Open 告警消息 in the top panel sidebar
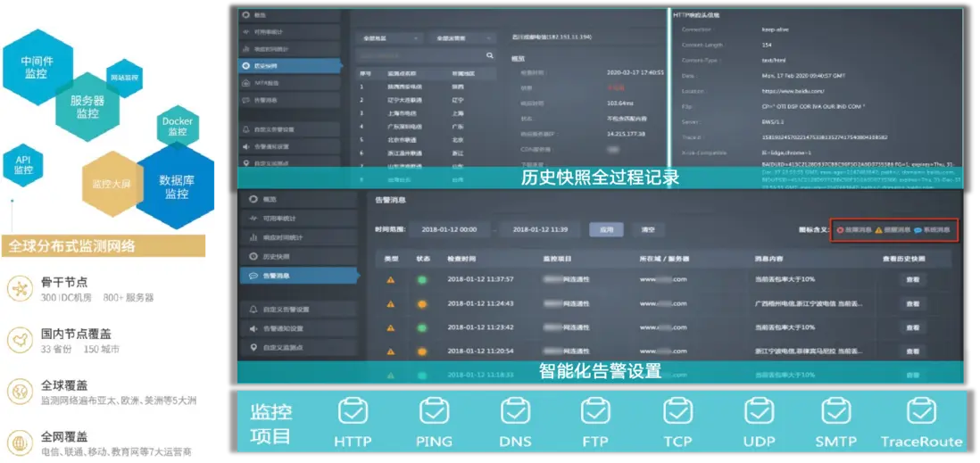This screenshot has width=980, height=463. coord(289,100)
